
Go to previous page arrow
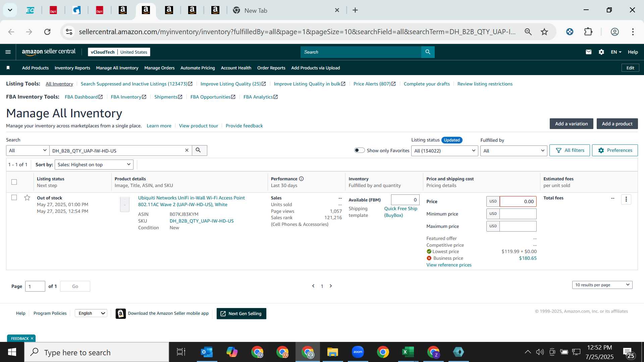[x=313, y=286]
